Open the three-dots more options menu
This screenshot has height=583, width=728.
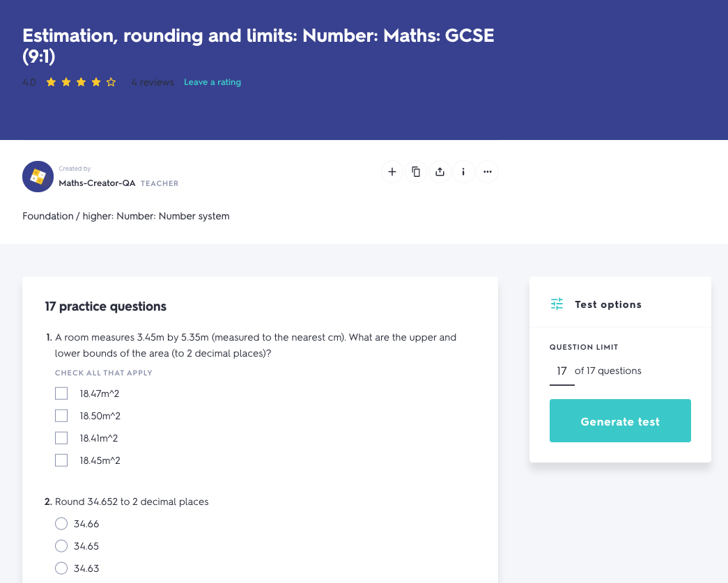pyautogui.click(x=487, y=171)
